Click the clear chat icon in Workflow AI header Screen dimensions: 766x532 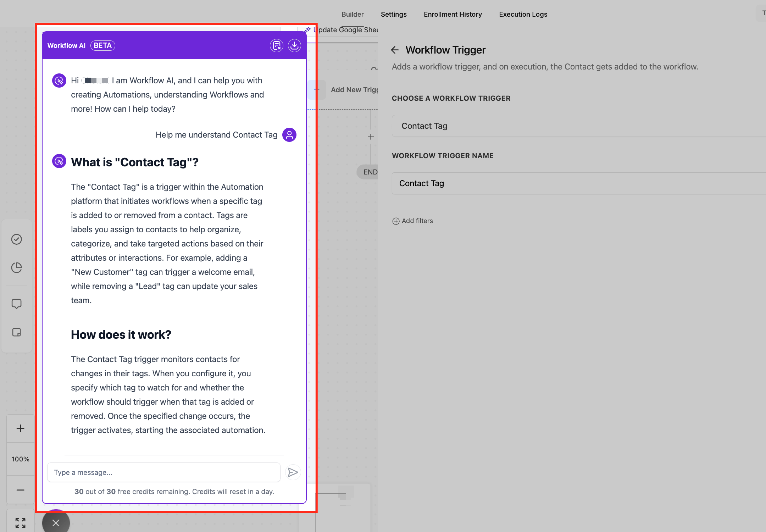(x=276, y=45)
